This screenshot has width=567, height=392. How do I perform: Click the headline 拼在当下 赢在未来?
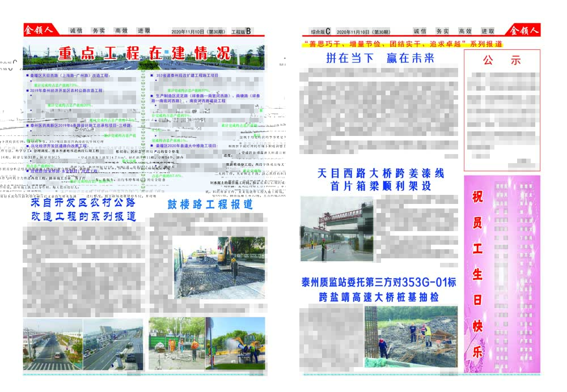[380, 58]
